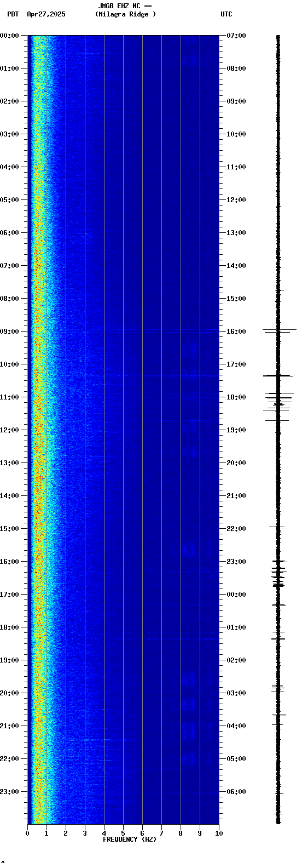Click the 06:00 UTC time label
The image size is (302, 868).
coord(236,792)
